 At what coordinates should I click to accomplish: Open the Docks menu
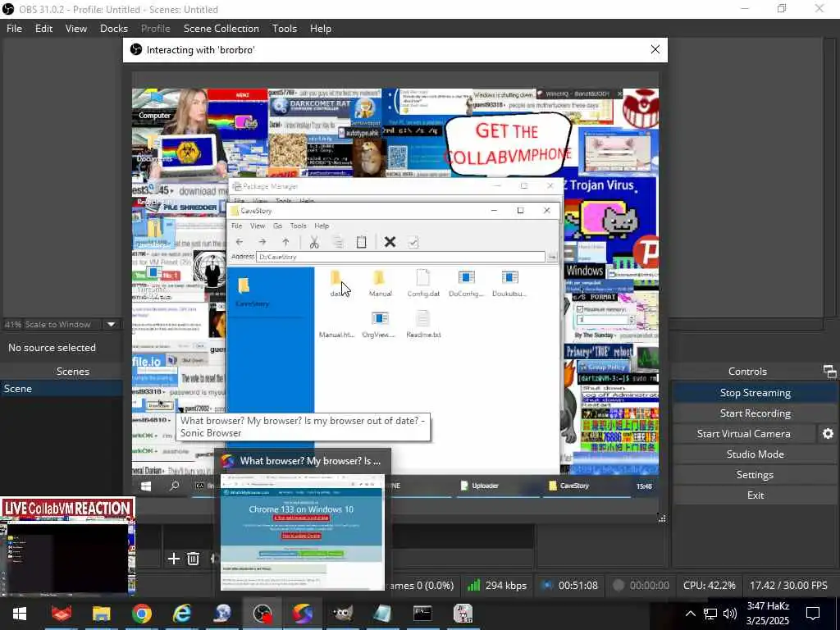point(113,29)
